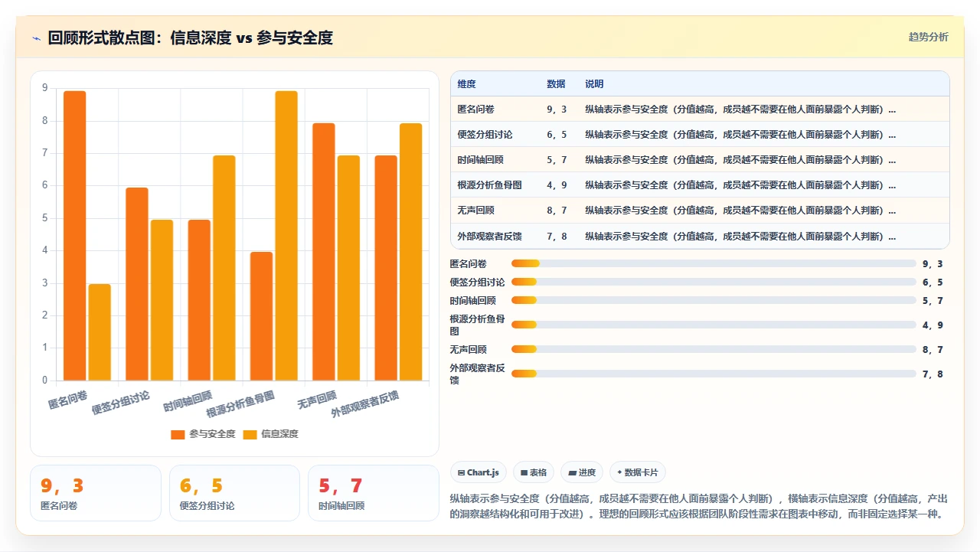The height and width of the screenshot is (552, 980).
Task: Click the 维度 column header
Action: [467, 84]
